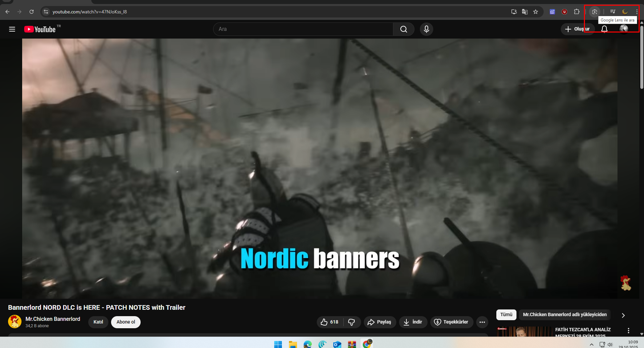644x348 pixels.
Task: Open Chrome's three-dot menu
Action: [637, 12]
